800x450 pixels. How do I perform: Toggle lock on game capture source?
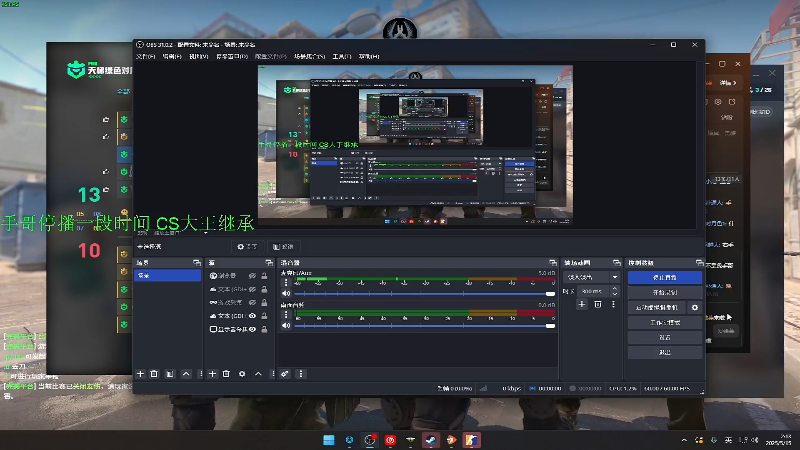point(264,303)
